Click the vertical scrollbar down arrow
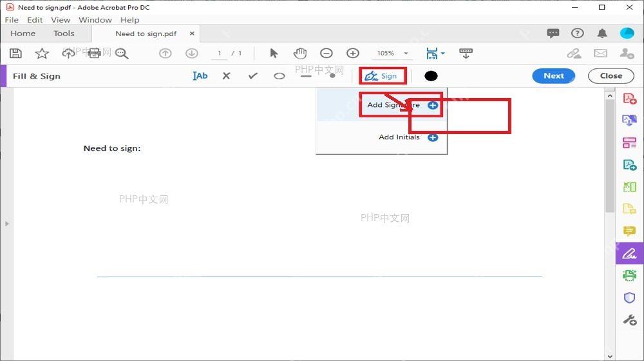This screenshot has width=644, height=361. click(610, 356)
